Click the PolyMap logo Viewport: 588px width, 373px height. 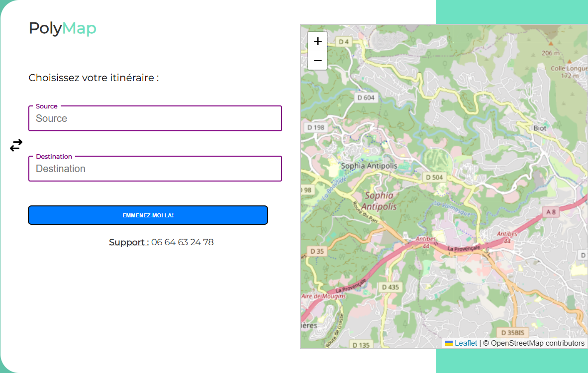tap(63, 29)
